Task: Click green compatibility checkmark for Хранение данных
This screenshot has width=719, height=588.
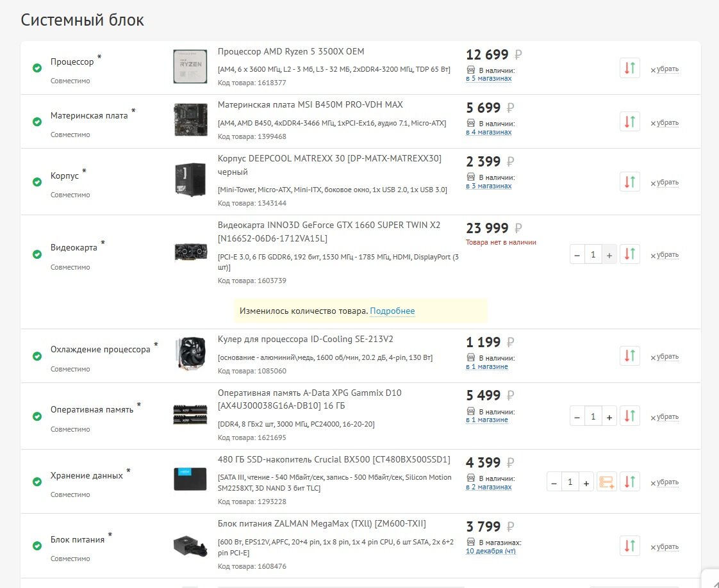Action: [x=37, y=482]
